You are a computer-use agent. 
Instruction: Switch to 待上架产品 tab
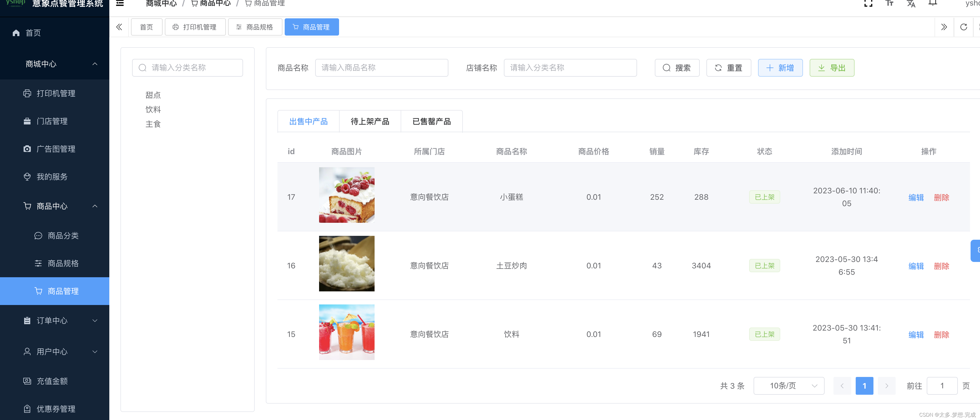tap(370, 121)
